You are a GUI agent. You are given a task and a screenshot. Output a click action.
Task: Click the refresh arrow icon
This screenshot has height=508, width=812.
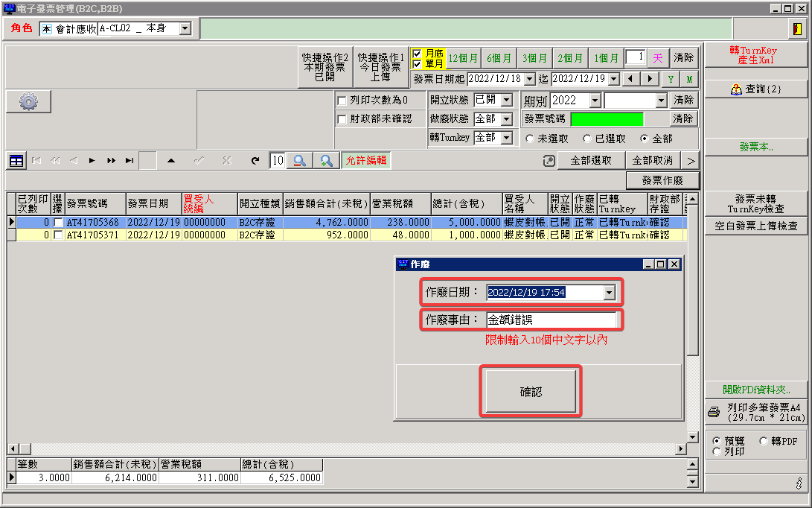255,160
